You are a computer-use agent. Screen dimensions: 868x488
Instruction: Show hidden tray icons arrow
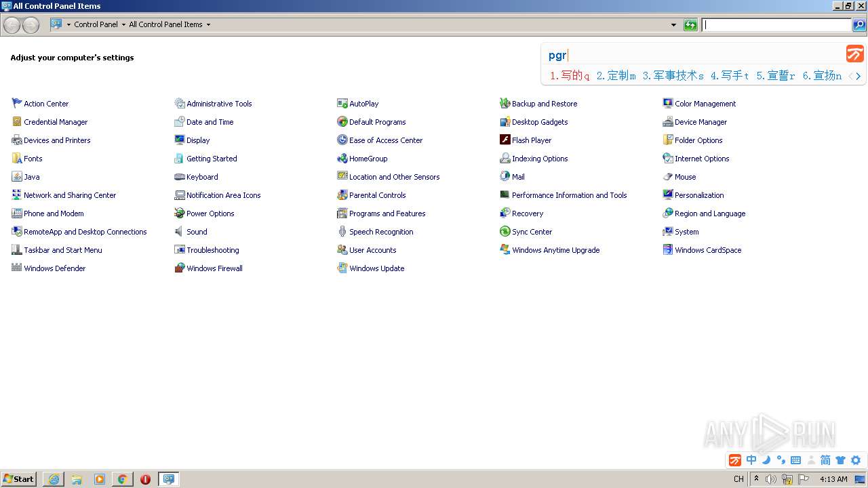coord(757,479)
